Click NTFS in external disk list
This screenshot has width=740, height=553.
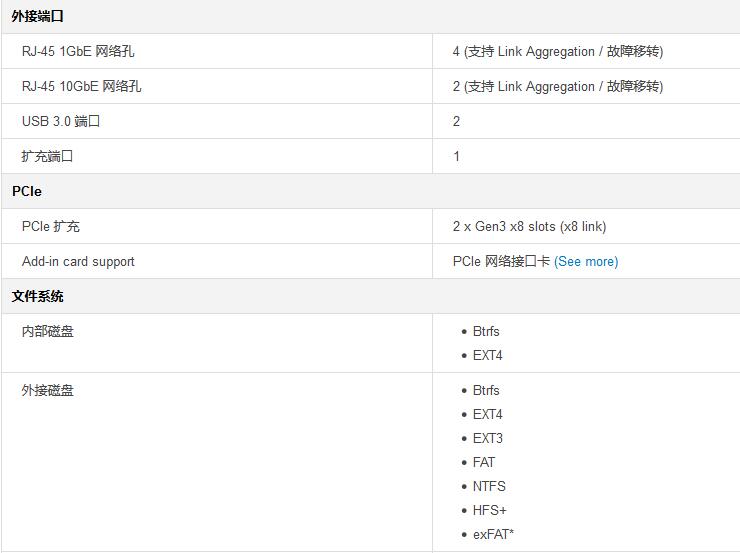tap(489, 486)
